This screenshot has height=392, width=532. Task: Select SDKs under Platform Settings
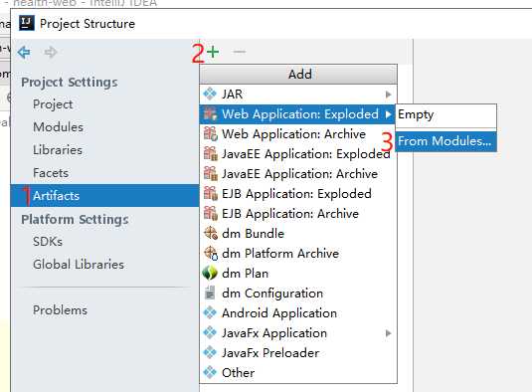tap(48, 242)
